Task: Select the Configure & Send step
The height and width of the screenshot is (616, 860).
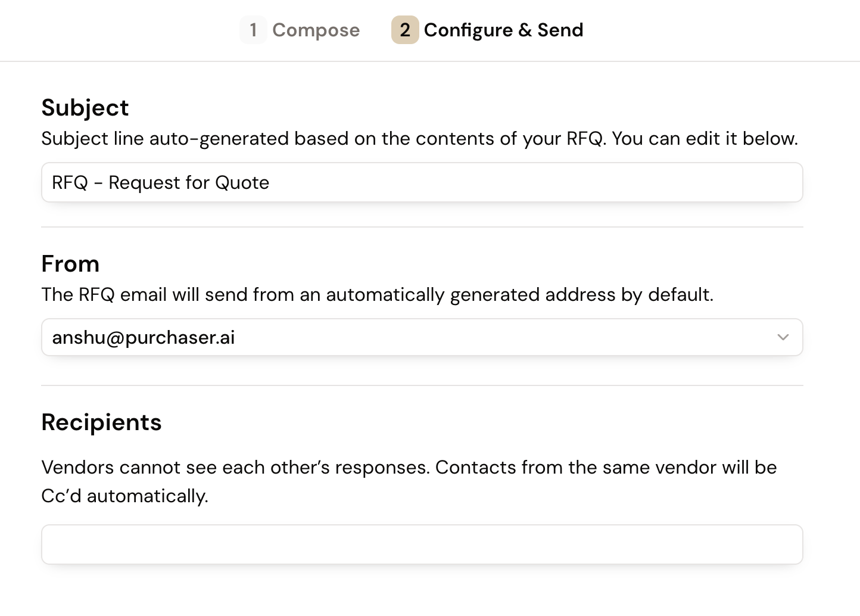Action: pyautogui.click(x=503, y=30)
